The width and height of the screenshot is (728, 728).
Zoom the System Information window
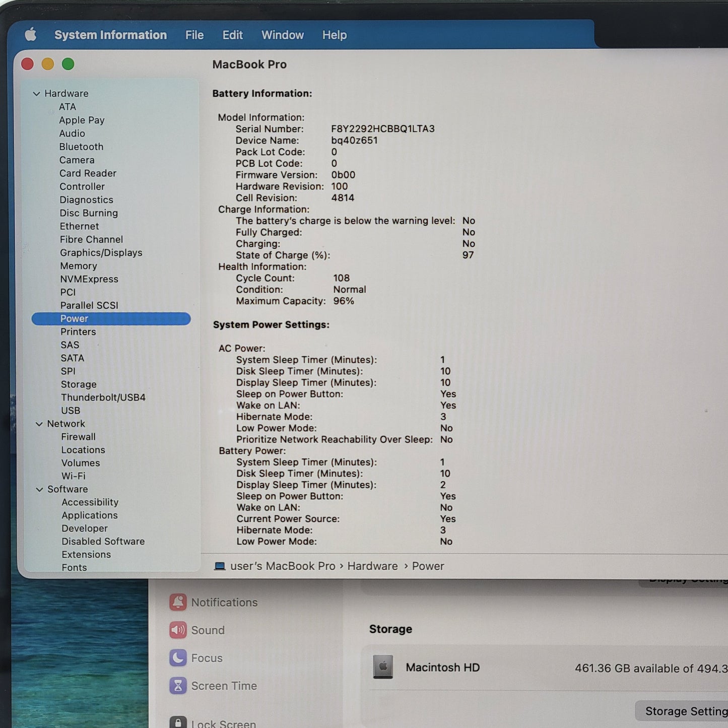coord(68,64)
